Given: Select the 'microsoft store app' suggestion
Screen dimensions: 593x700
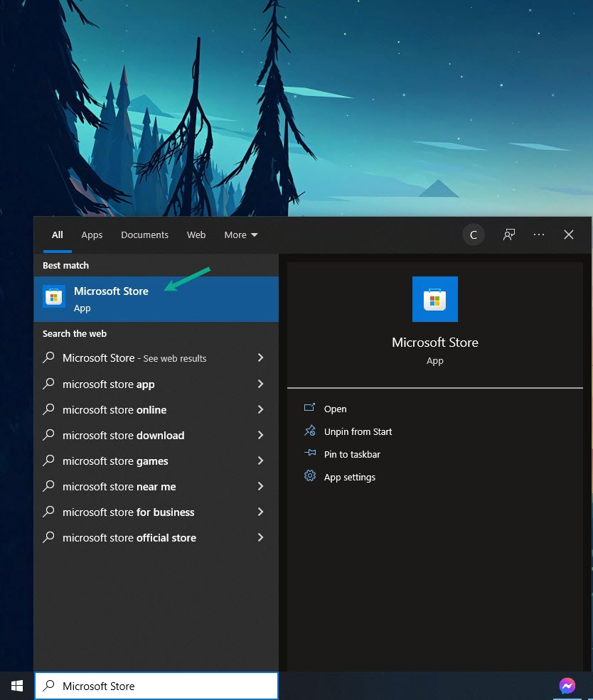Looking at the screenshot, I should [156, 384].
